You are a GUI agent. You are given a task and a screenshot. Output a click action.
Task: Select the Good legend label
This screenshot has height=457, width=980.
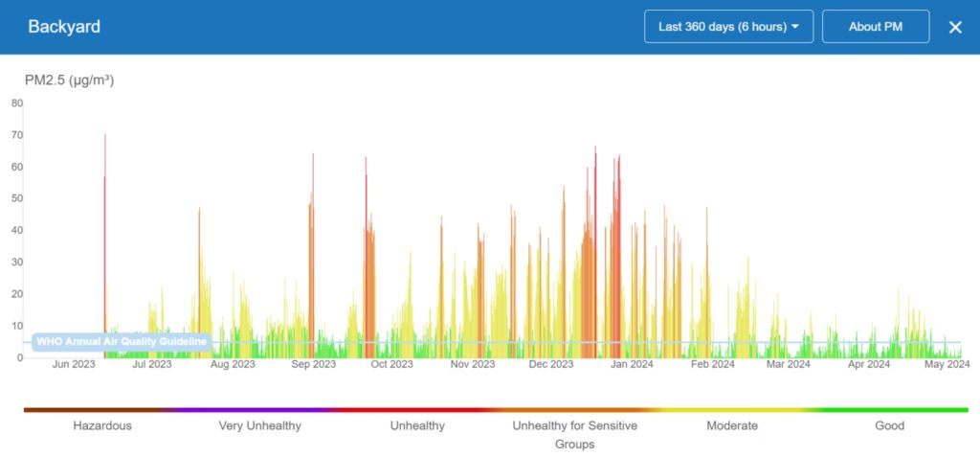889,425
